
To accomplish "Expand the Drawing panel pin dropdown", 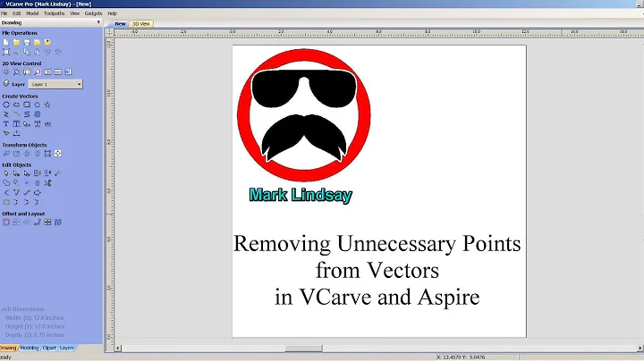I will point(98,22).
